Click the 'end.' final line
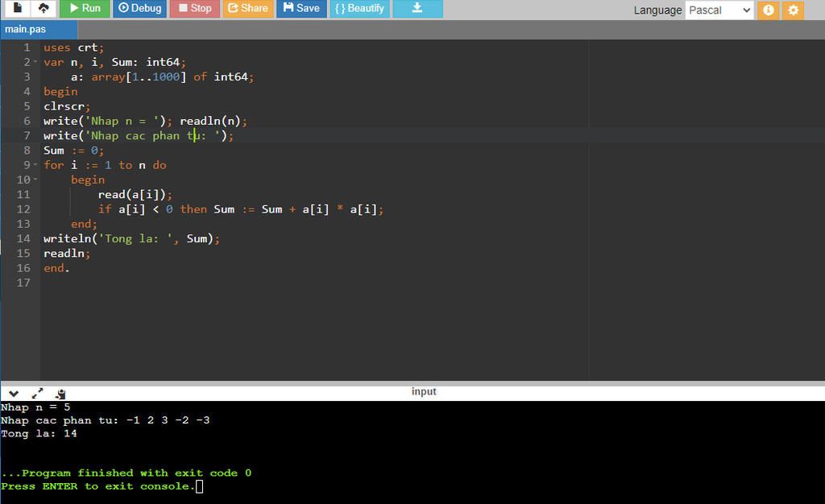 click(56, 268)
